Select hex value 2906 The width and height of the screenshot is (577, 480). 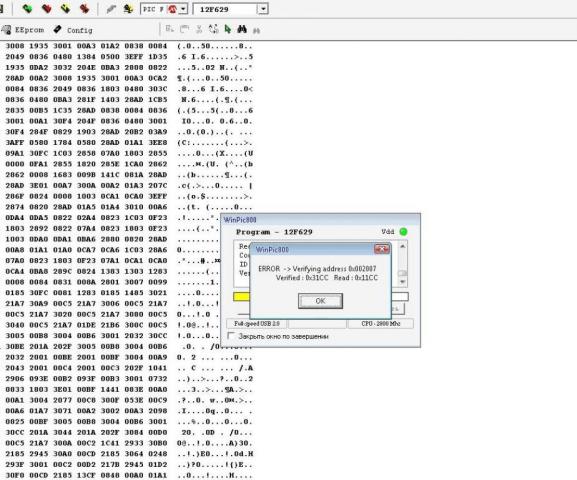[15, 378]
